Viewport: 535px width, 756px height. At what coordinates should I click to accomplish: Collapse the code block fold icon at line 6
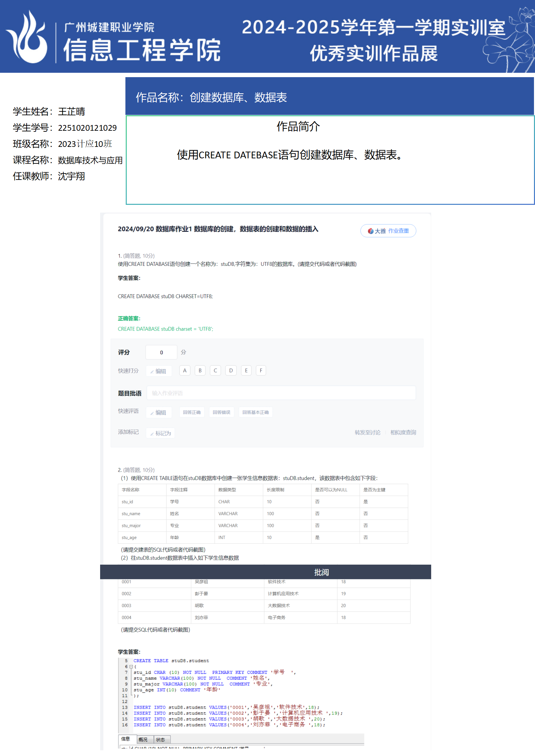pos(131,667)
